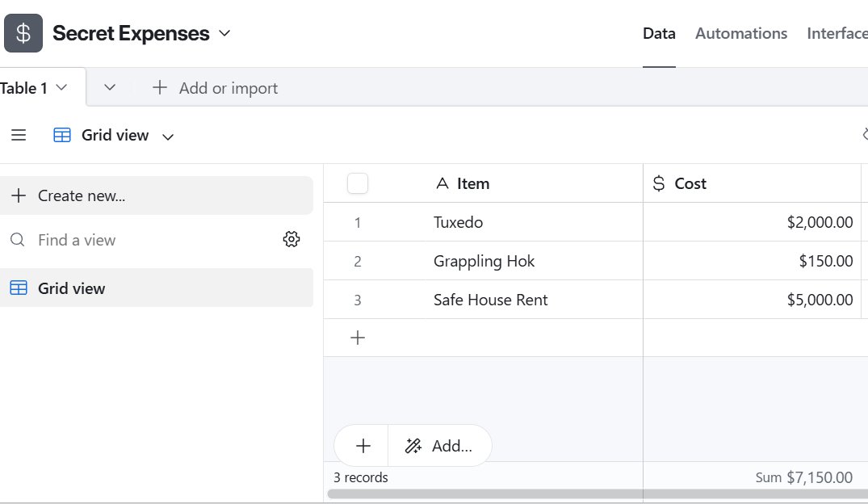Click Add or import button
The width and height of the screenshot is (868, 504).
(216, 88)
